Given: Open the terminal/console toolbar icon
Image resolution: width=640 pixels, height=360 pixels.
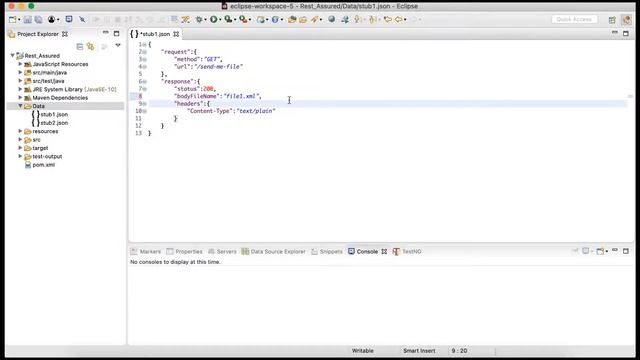Looking at the screenshot, I should pyautogui.click(x=69, y=19).
